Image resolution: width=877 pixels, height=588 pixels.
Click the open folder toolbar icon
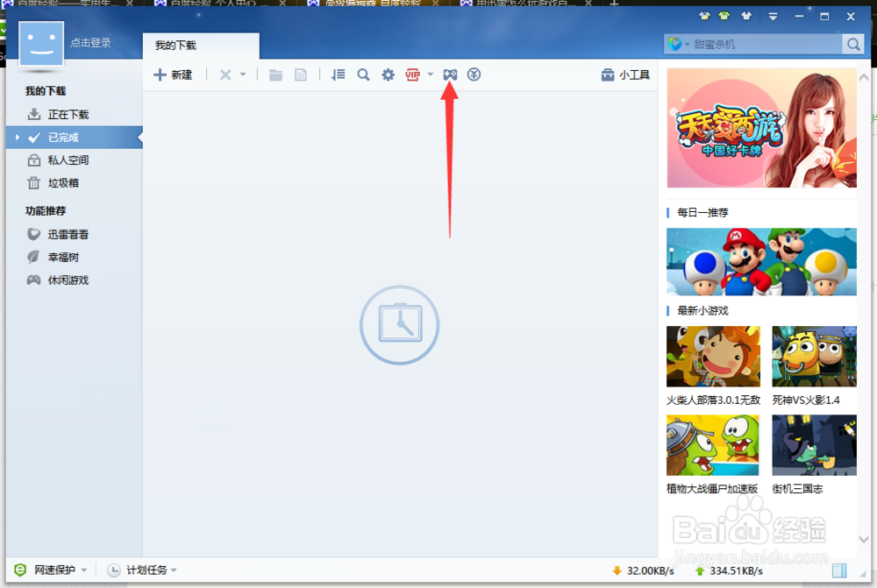click(275, 74)
